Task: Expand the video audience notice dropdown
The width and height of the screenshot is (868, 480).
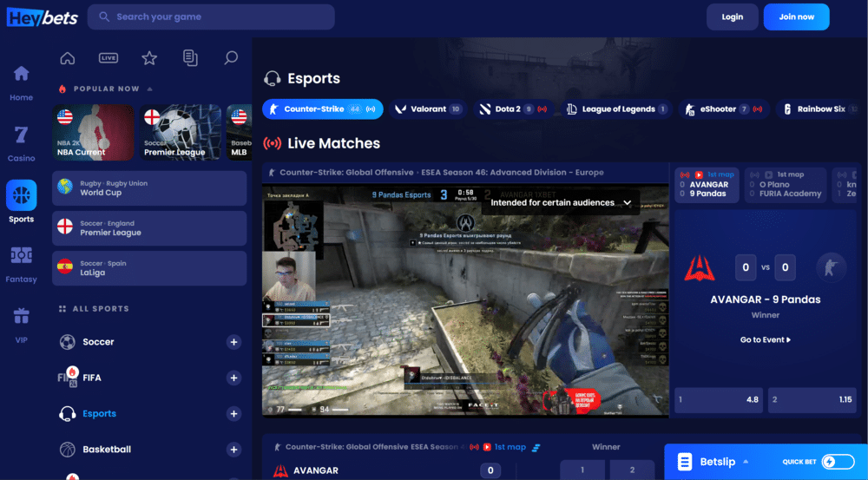Action: [628, 202]
